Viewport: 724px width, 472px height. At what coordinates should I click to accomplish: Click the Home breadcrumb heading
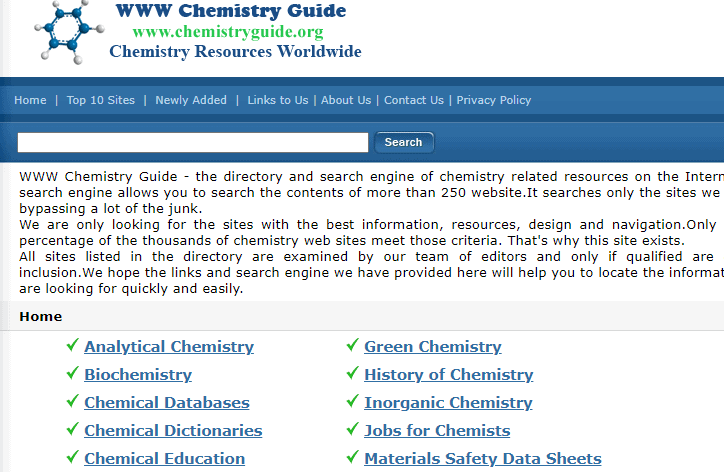[41, 316]
